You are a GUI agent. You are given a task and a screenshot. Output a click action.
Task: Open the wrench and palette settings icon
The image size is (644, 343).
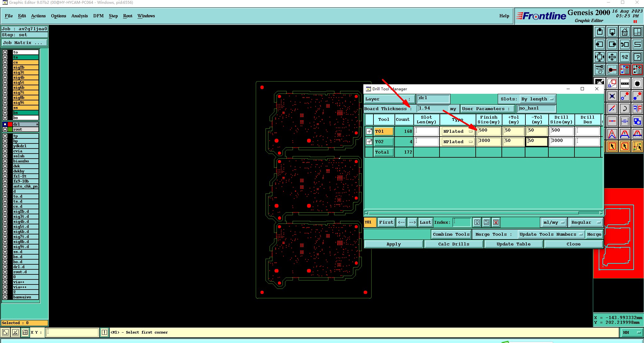click(x=600, y=70)
